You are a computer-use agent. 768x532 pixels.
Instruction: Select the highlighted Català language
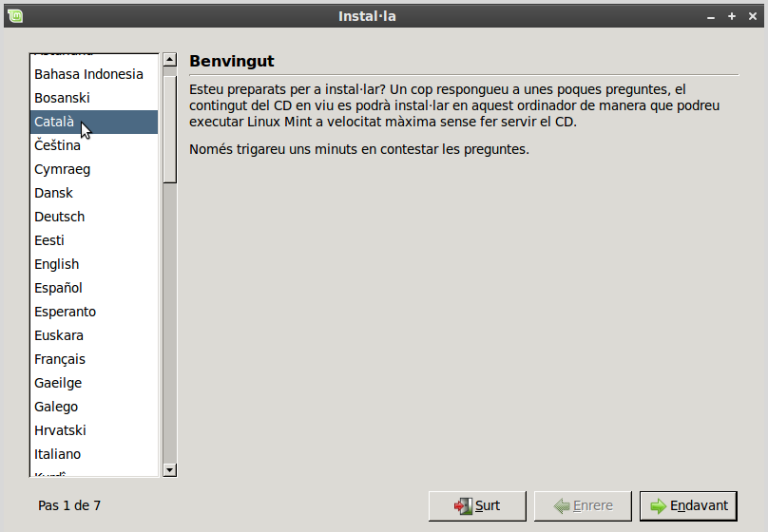(x=94, y=122)
